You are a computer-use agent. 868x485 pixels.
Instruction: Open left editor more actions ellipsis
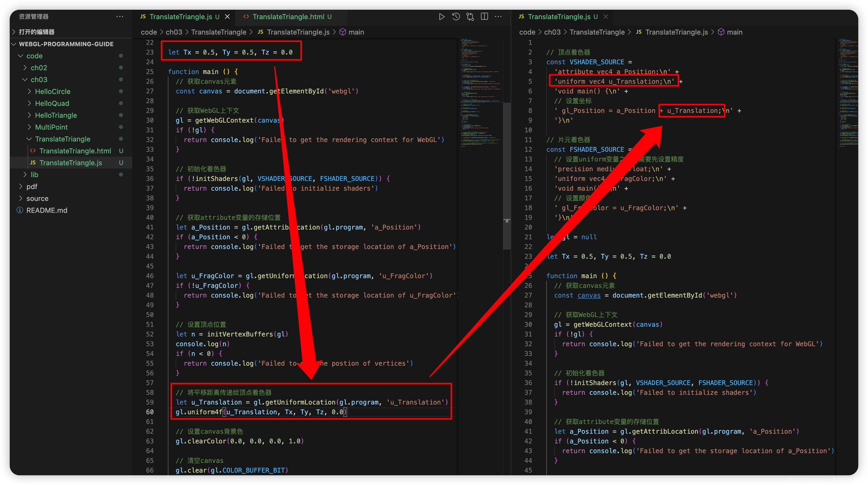(x=498, y=16)
